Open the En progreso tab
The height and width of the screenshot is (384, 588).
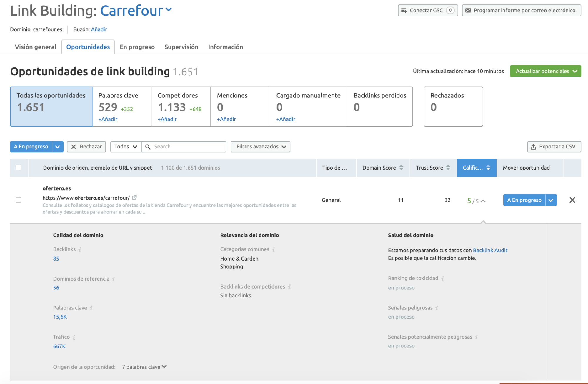pyautogui.click(x=137, y=47)
